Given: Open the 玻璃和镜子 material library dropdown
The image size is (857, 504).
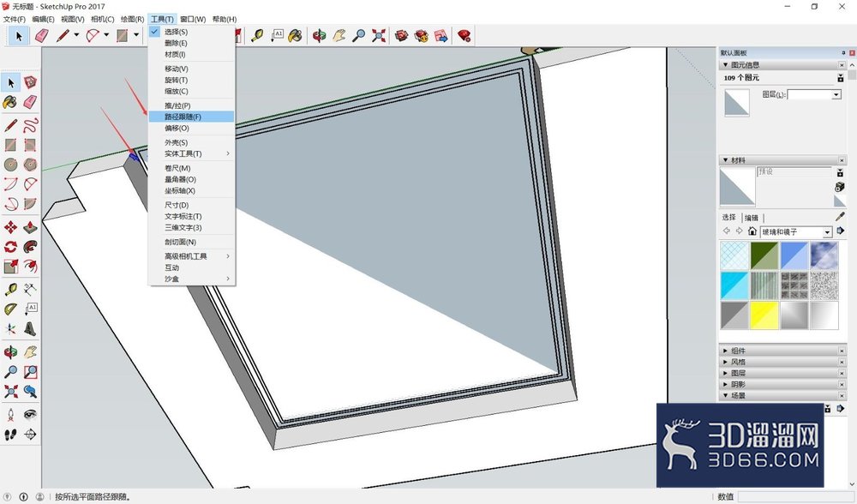Looking at the screenshot, I should tap(828, 232).
